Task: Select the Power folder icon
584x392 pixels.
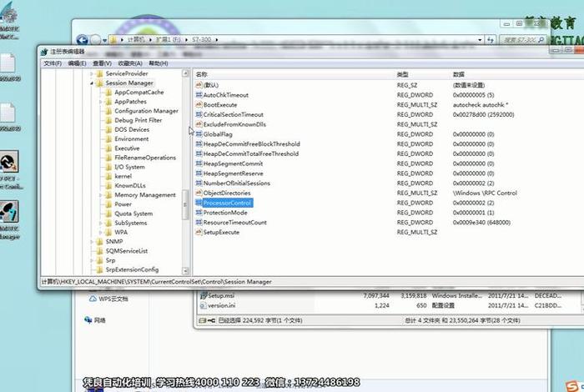Action: pos(108,204)
